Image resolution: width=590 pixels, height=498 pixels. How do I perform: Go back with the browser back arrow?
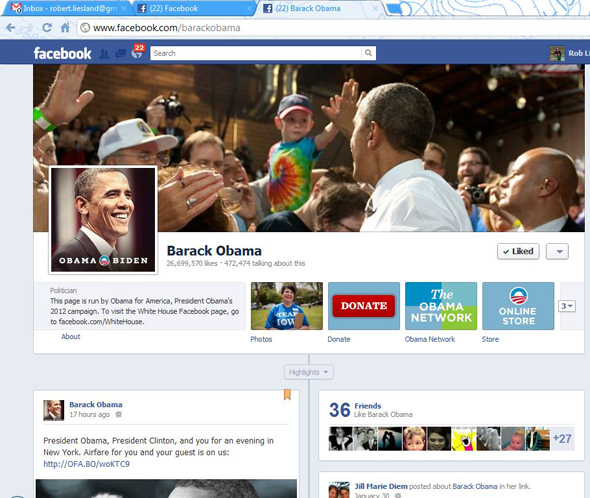11,27
